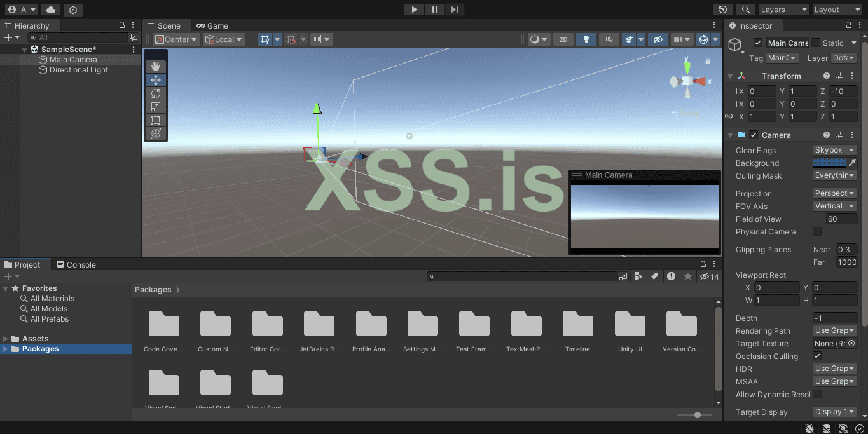Enable the Physical Camera checkbox

click(817, 232)
